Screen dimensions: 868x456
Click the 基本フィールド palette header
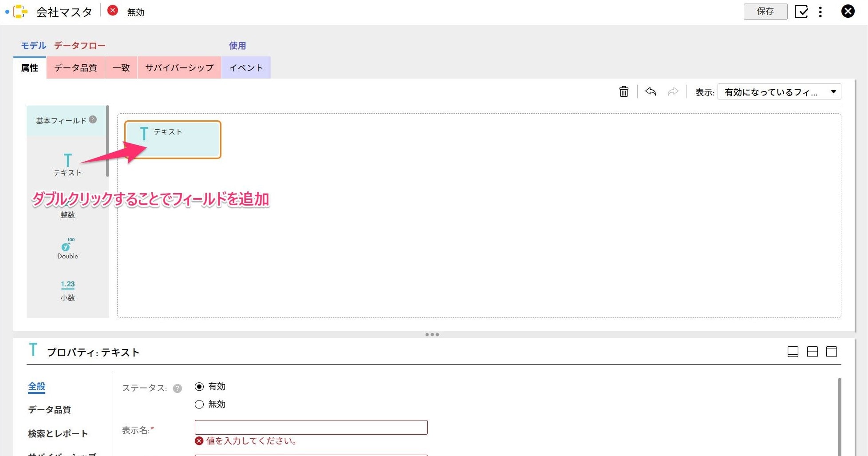pos(67,120)
